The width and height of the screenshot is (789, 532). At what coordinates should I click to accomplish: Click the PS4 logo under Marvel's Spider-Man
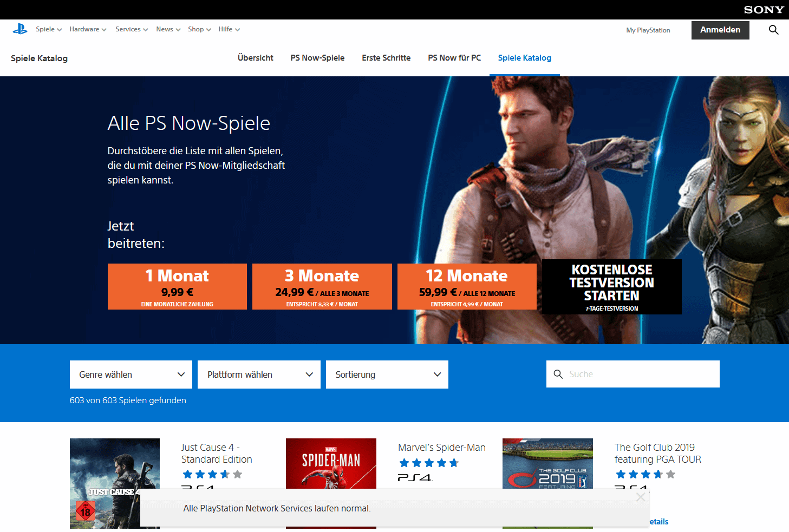pyautogui.click(x=415, y=478)
